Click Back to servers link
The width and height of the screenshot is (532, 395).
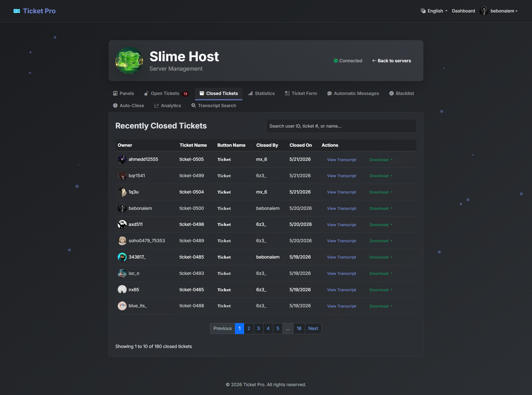click(x=392, y=61)
